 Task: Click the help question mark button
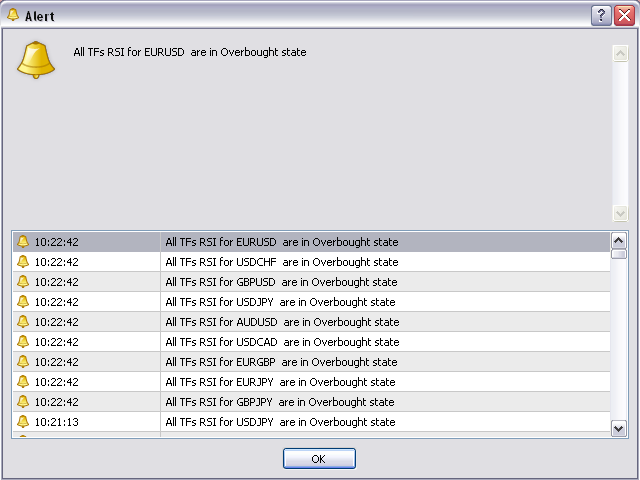pyautogui.click(x=601, y=16)
